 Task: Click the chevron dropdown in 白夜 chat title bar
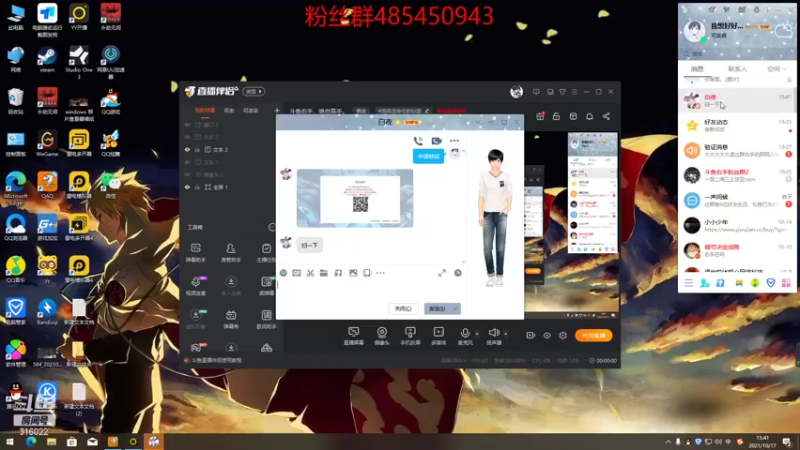(x=478, y=122)
